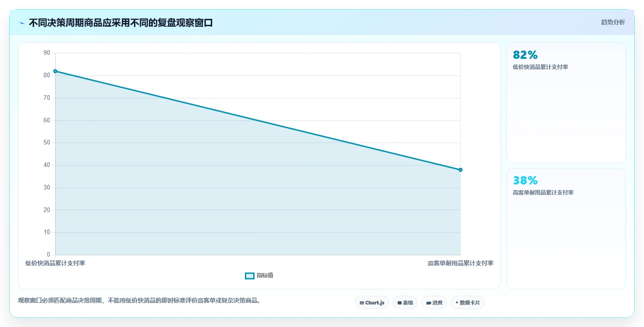Select the 进度 tag chip

click(x=434, y=303)
